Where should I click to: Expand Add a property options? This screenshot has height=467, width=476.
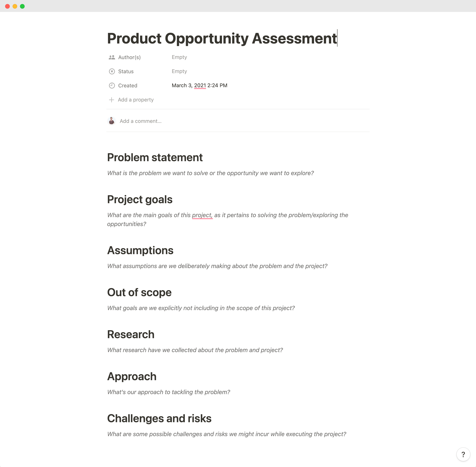[136, 100]
